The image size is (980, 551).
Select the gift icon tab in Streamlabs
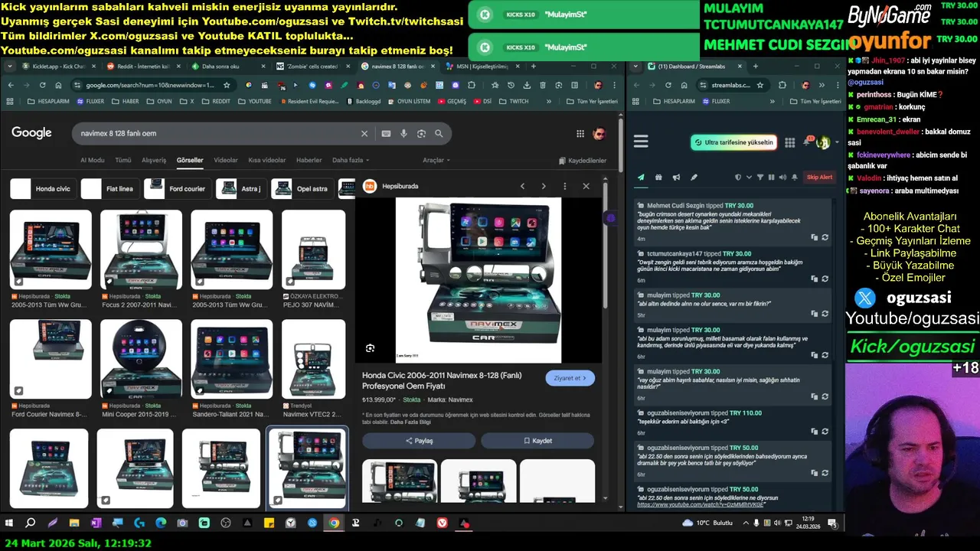coord(658,177)
